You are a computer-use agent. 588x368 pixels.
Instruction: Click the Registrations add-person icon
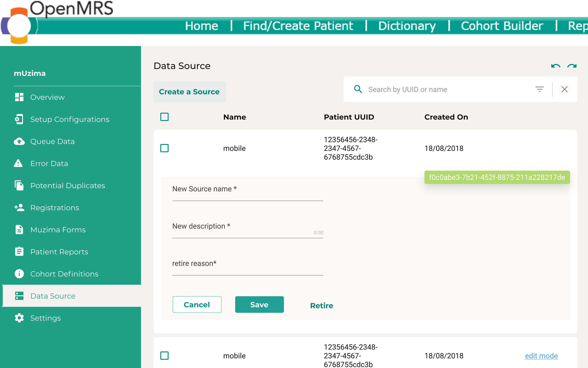[x=19, y=207]
